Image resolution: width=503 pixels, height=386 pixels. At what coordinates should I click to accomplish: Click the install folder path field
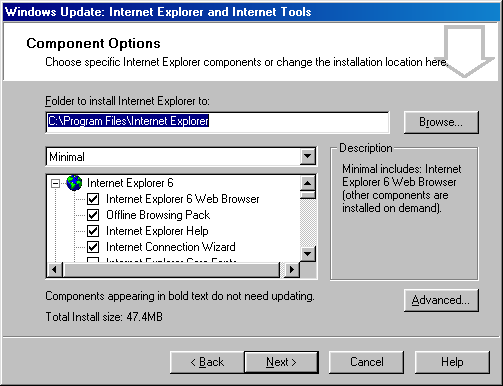pyautogui.click(x=217, y=121)
